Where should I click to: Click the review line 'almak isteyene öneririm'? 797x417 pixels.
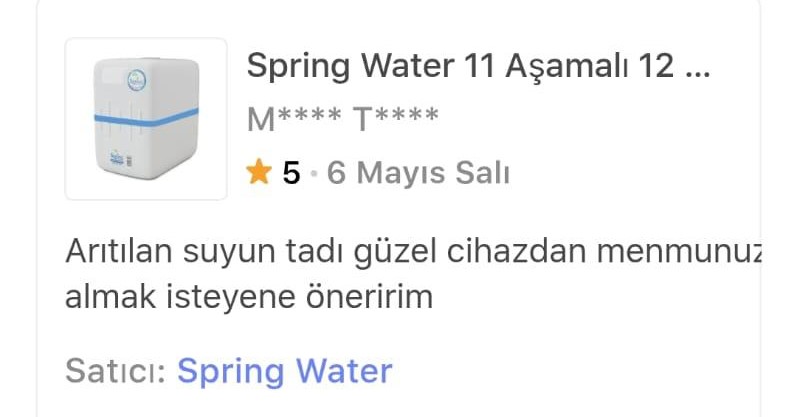249,297
